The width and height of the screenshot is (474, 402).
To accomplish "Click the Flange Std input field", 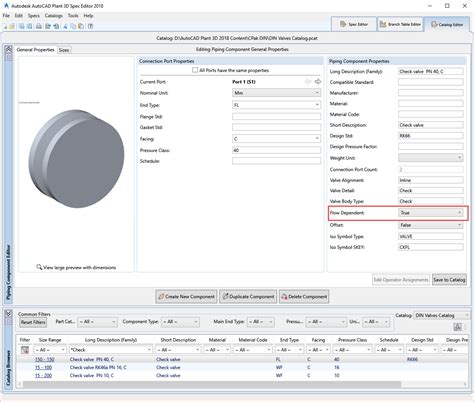I will (276, 116).
